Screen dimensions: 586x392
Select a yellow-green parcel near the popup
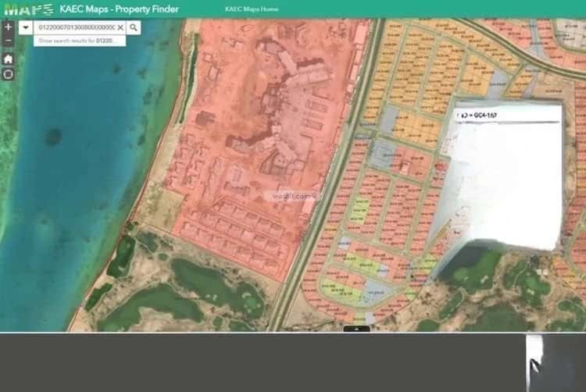(359, 212)
